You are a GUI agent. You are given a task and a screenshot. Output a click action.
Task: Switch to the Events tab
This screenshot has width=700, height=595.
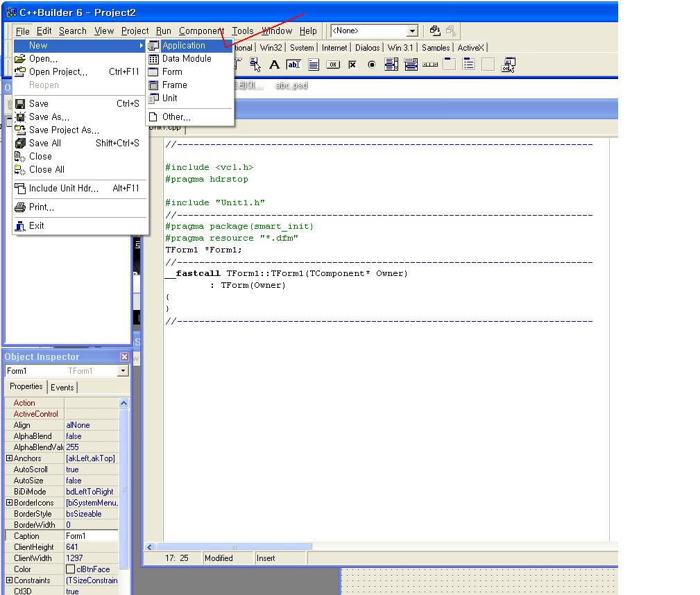pyautogui.click(x=62, y=387)
